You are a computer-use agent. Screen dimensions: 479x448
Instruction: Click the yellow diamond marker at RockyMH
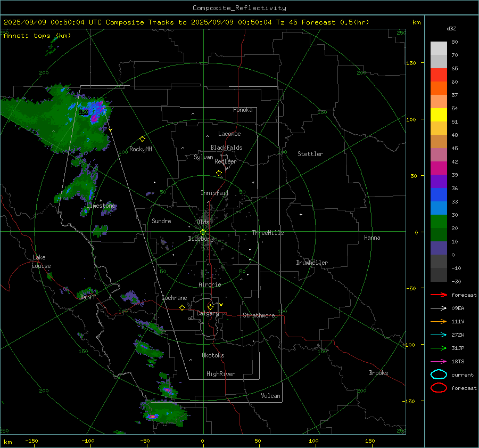coord(142,139)
